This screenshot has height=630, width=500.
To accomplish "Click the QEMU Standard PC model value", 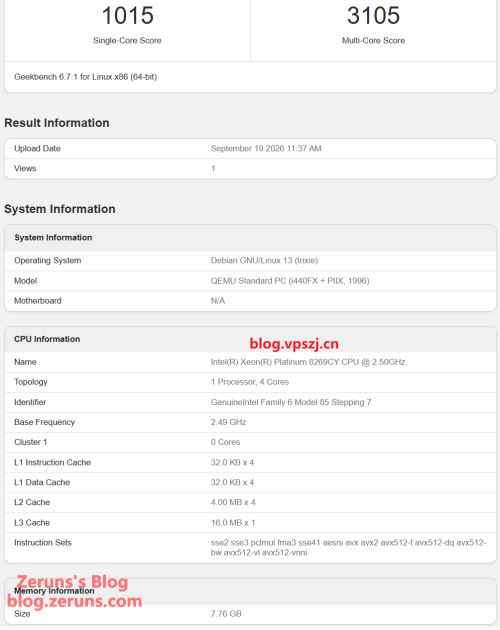I will (x=290, y=281).
